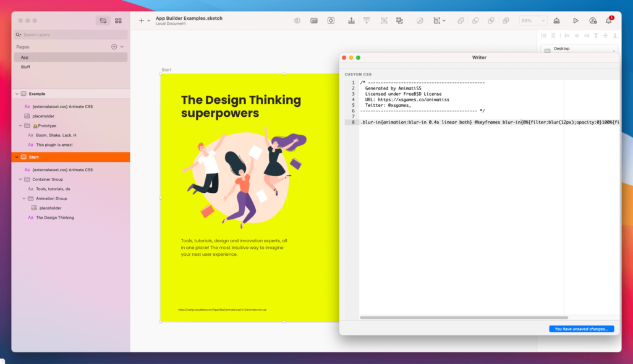Click the search magnifier in the Layers sidebar
Viewport: 633px width, 364px height.
point(19,34)
